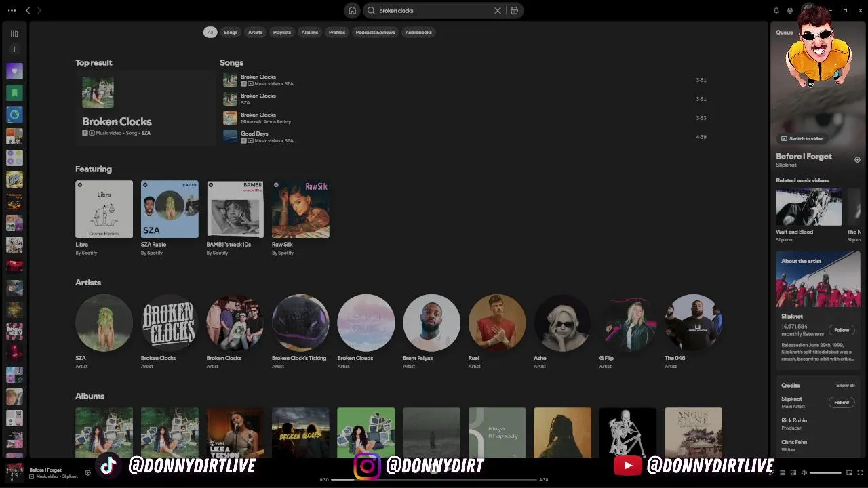Image resolution: width=868 pixels, height=488 pixels.
Task: Open the About the artist Slipknot image
Action: tap(818, 279)
